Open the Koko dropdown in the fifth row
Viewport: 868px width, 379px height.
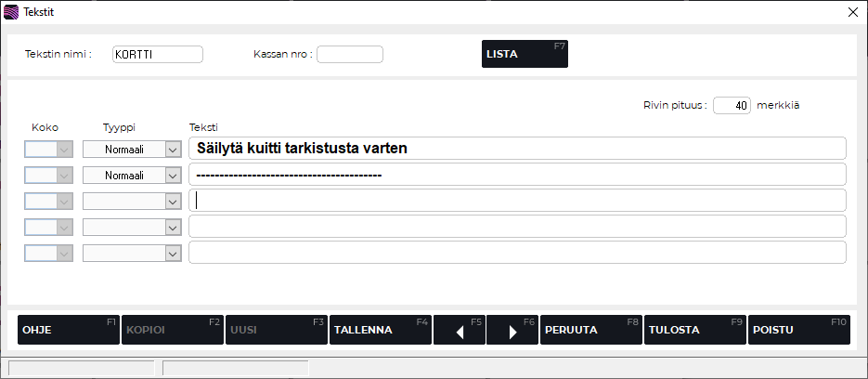(64, 253)
